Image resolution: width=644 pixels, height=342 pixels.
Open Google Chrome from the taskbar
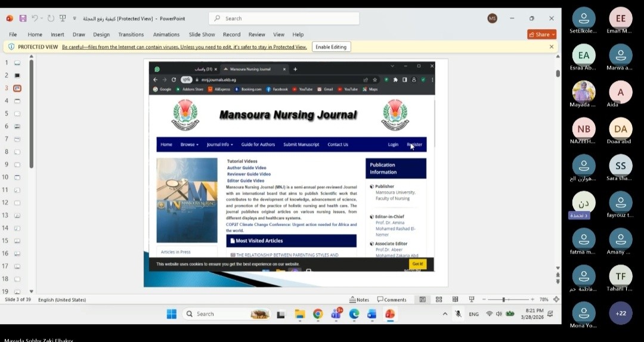pyautogui.click(x=318, y=314)
